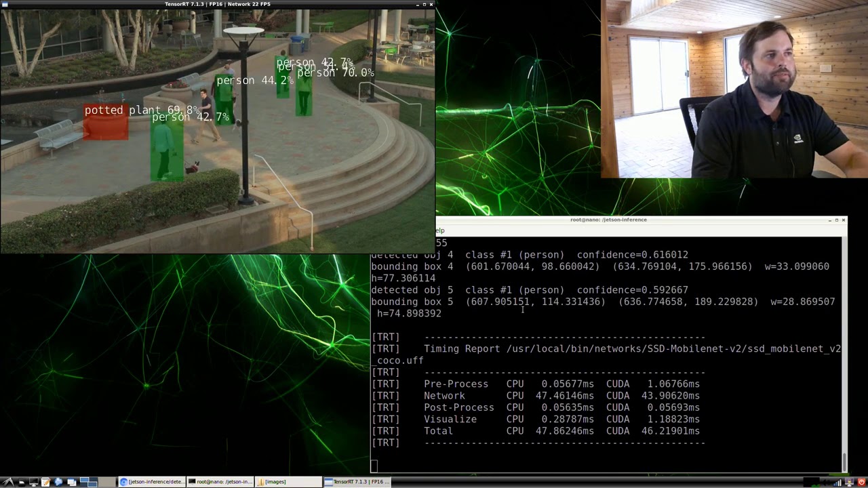Viewport: 868px width, 488px height.
Task: Click the network monitor tray icon
Action: (850, 482)
